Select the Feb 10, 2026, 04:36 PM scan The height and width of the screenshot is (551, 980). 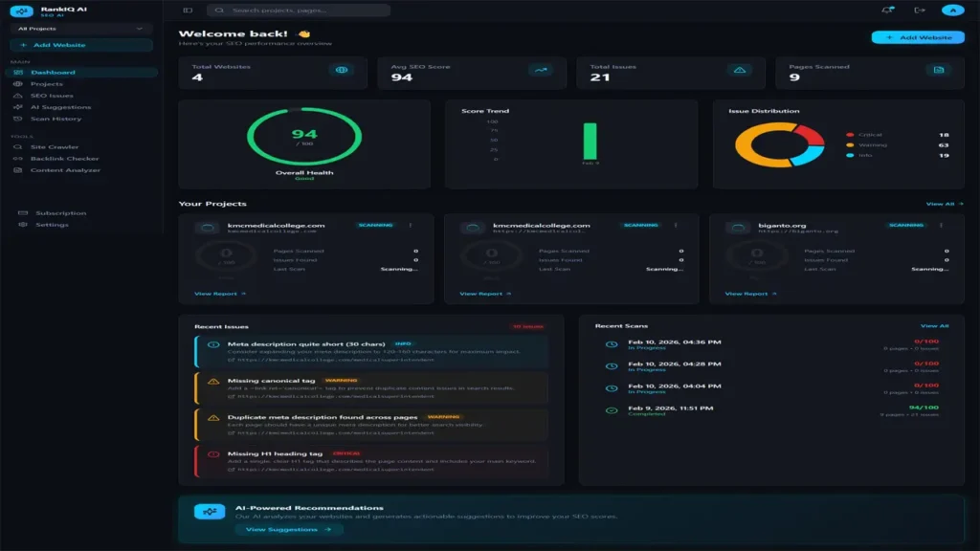tap(771, 344)
